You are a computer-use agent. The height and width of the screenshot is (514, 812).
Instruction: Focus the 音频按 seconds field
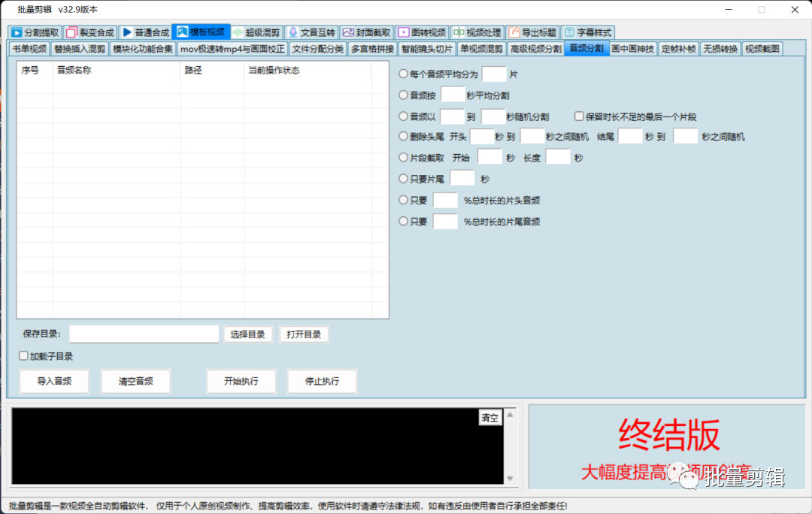tap(453, 95)
